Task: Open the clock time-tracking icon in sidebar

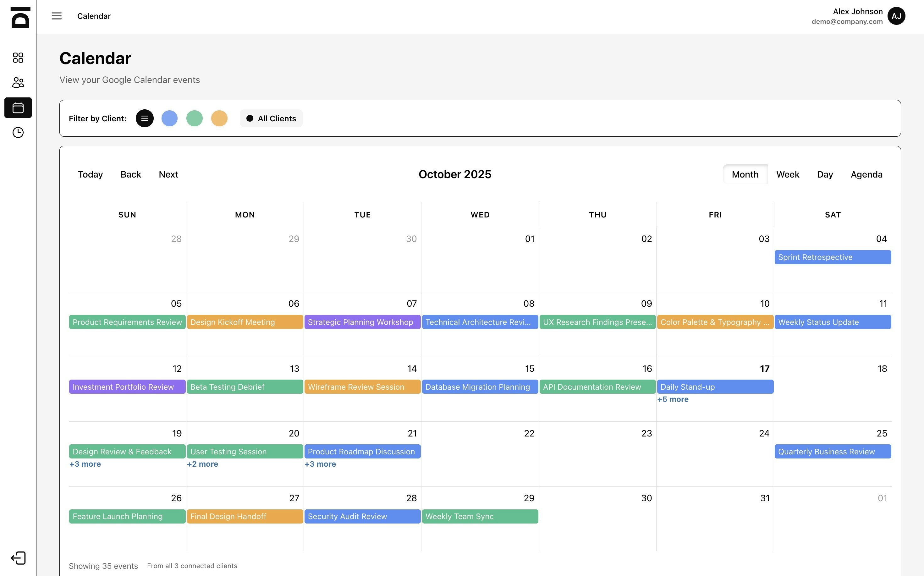Action: pyautogui.click(x=18, y=133)
